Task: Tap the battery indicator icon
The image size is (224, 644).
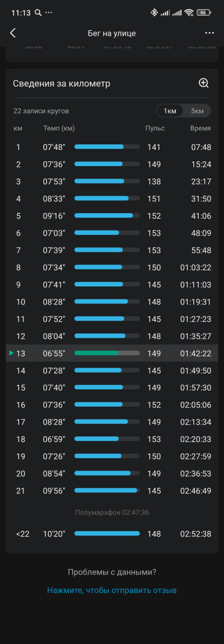Action: (204, 13)
